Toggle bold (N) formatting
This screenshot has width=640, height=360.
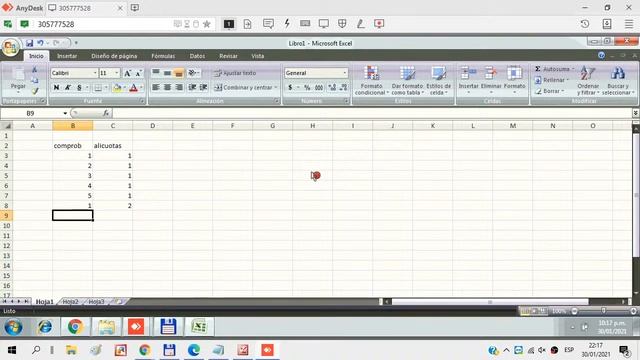[56, 87]
